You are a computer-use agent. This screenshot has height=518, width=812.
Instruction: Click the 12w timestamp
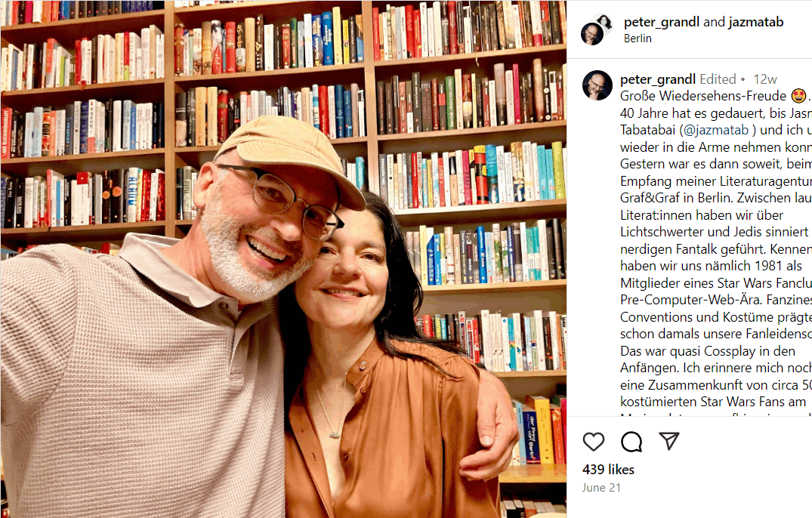pyautogui.click(x=765, y=79)
